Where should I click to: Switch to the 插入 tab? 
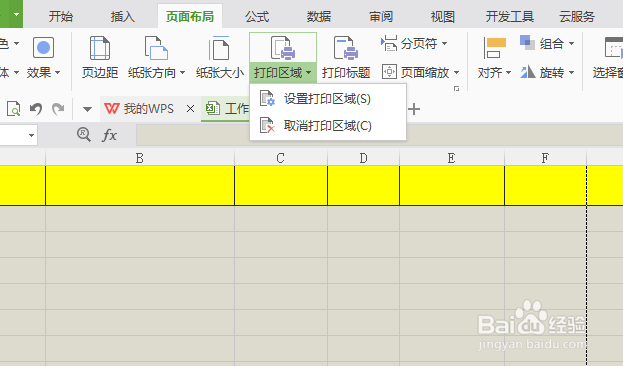[123, 17]
